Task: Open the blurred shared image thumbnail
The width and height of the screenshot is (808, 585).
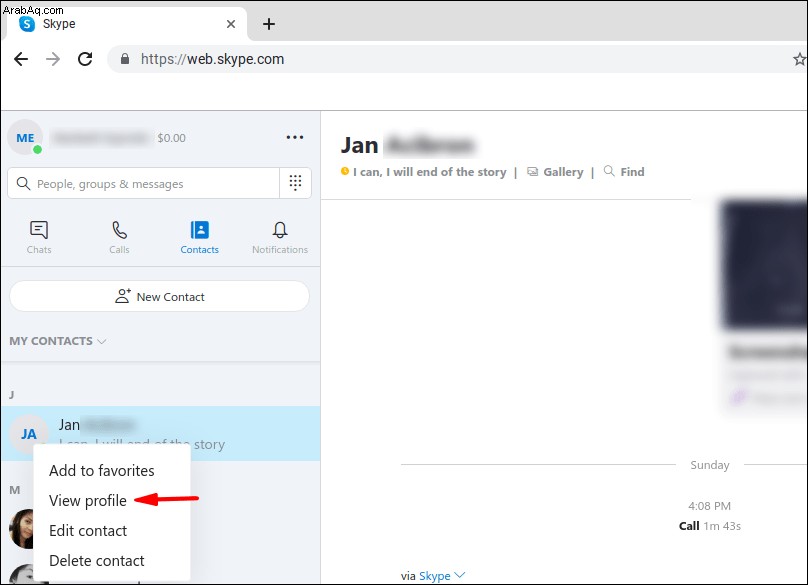Action: (764, 265)
